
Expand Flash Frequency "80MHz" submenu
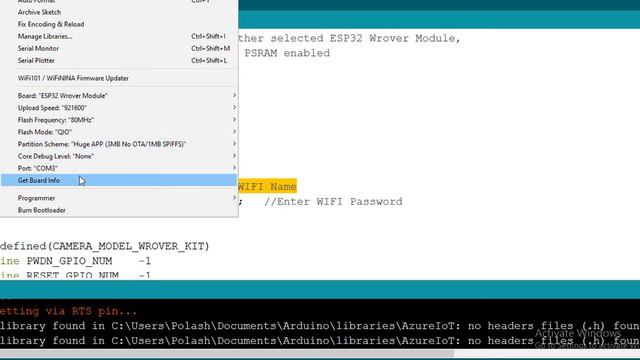click(x=119, y=120)
